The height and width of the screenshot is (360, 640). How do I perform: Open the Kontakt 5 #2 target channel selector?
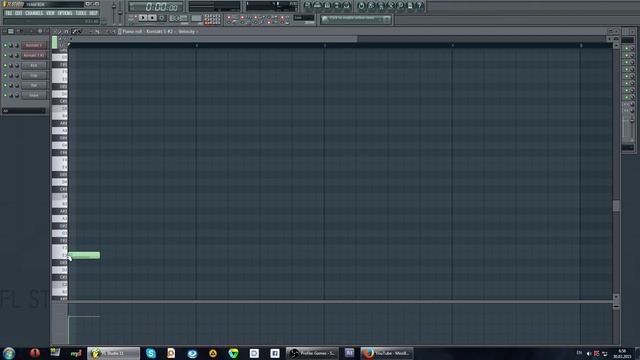click(x=160, y=31)
